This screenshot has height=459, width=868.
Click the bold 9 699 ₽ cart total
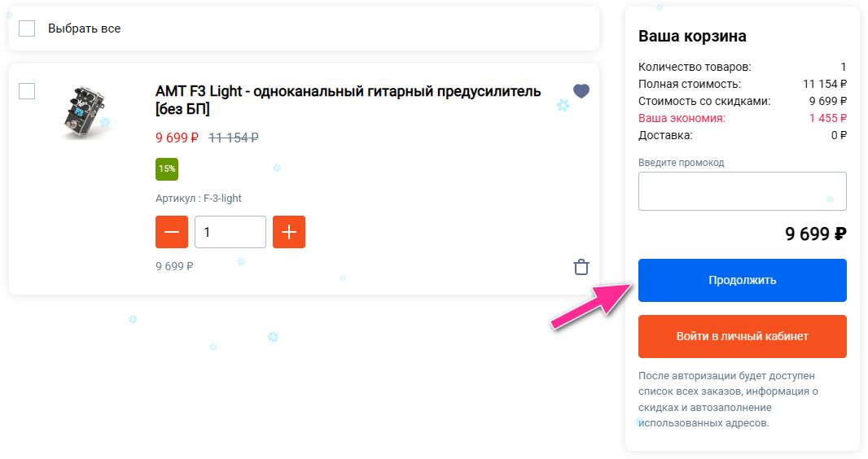pos(815,234)
